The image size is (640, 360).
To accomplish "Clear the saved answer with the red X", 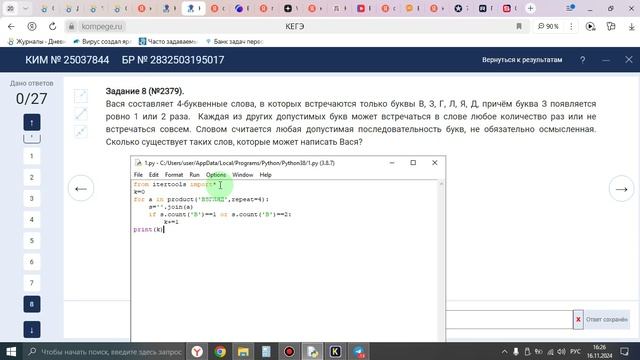I will [x=578, y=320].
